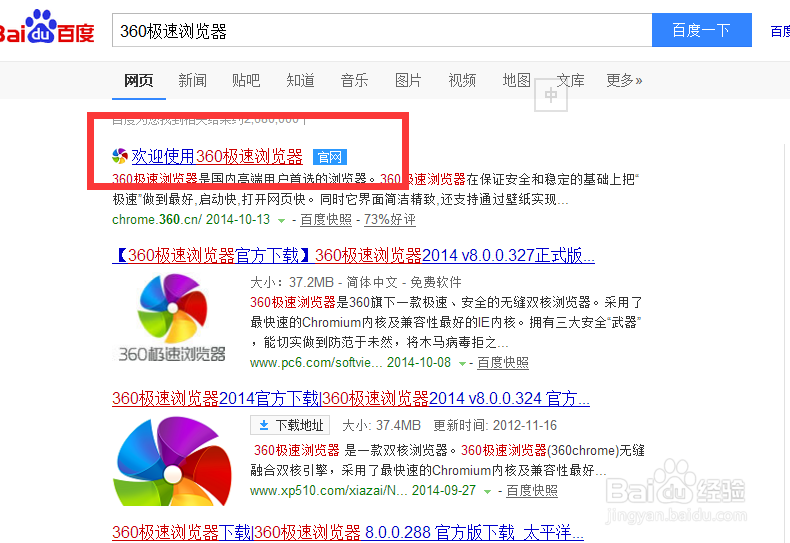Click the 官网 badge
The height and width of the screenshot is (543, 790).
click(x=330, y=157)
